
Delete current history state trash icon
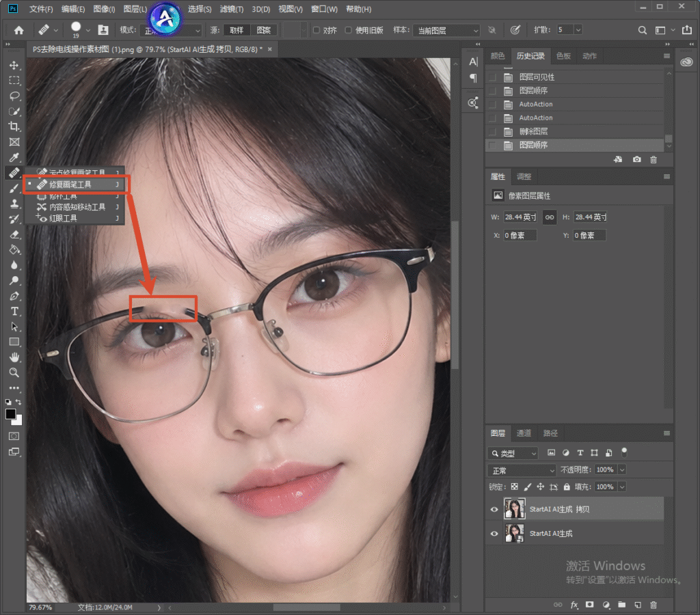click(654, 159)
